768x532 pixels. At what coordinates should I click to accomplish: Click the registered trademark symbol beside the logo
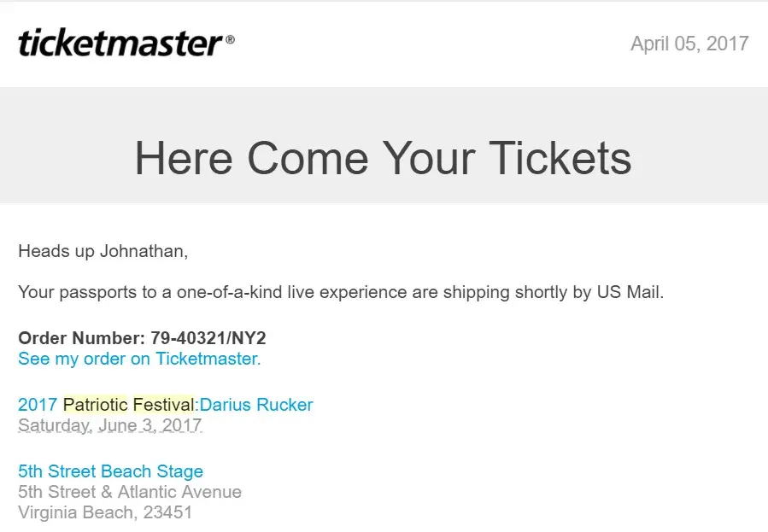click(x=230, y=39)
